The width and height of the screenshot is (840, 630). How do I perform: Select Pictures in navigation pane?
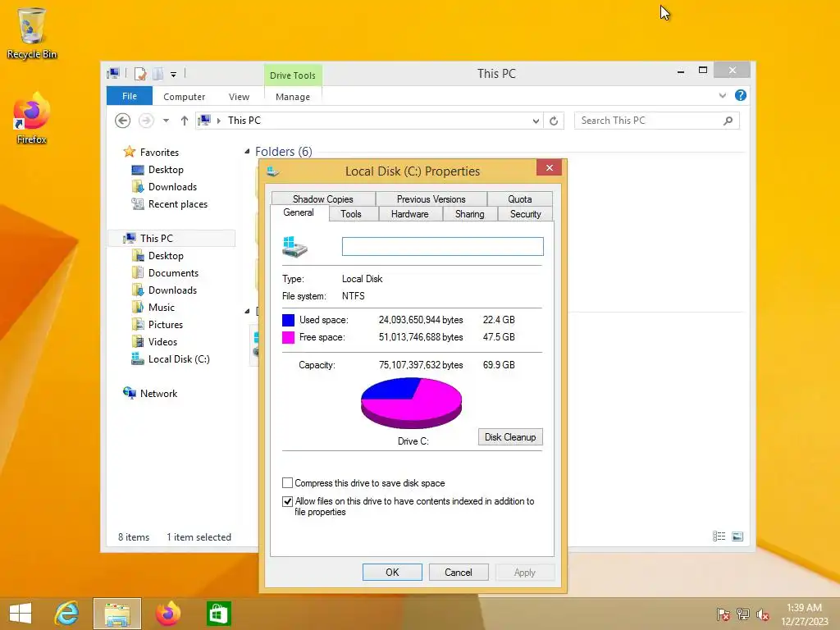[x=157, y=325]
